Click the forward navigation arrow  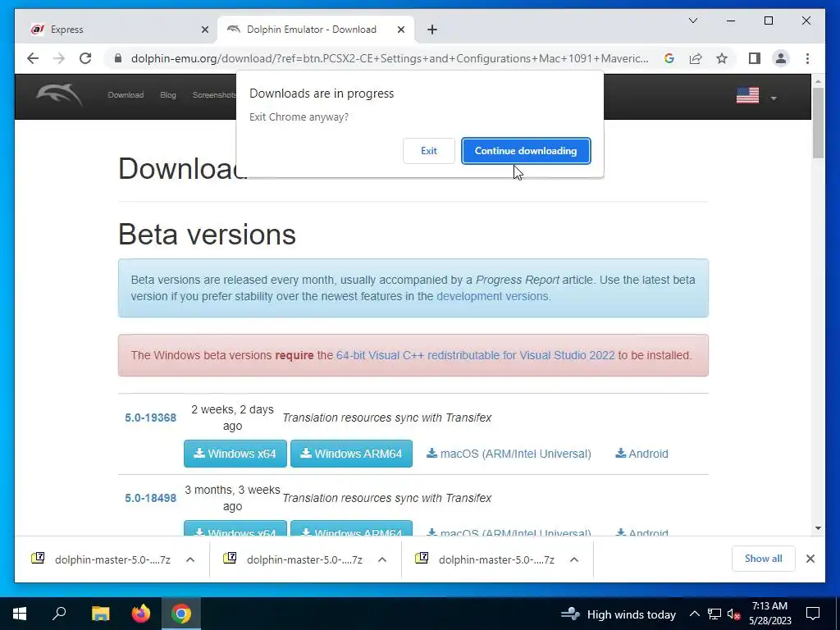[x=59, y=58]
